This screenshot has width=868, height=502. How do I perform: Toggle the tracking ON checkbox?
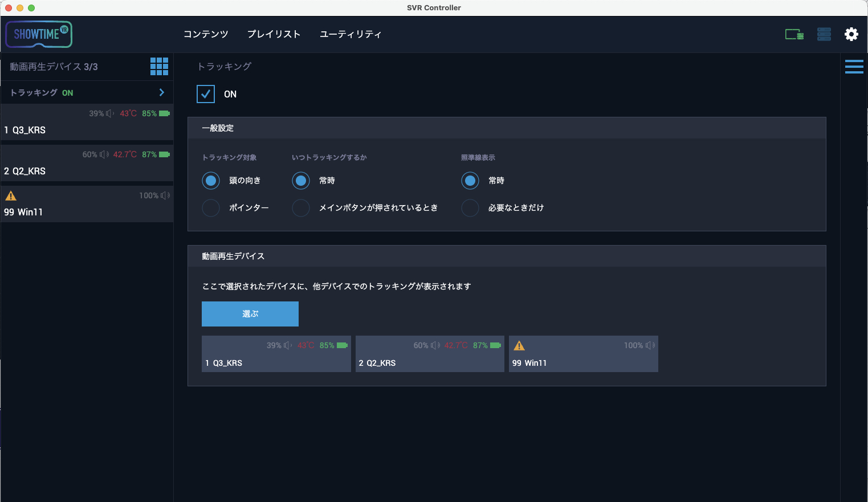click(206, 94)
